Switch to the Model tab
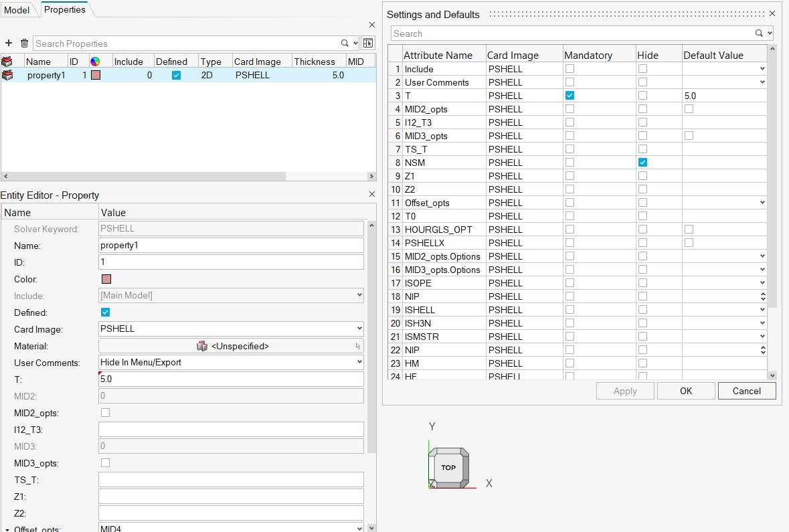Screen dimensions: 789x532 [x=17, y=10]
